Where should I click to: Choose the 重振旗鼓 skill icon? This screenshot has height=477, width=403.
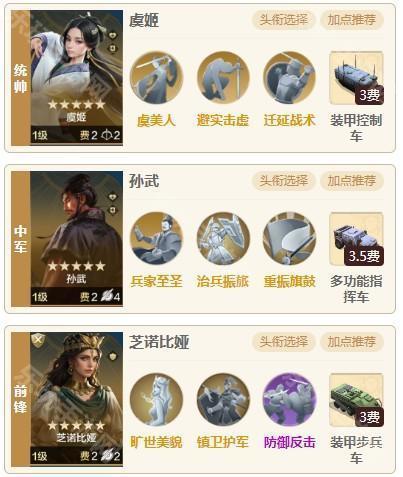click(289, 239)
